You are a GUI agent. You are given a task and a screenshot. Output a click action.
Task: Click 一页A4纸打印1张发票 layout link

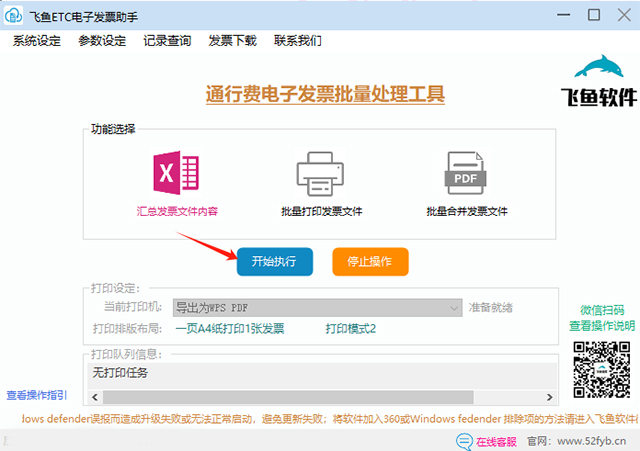(230, 329)
